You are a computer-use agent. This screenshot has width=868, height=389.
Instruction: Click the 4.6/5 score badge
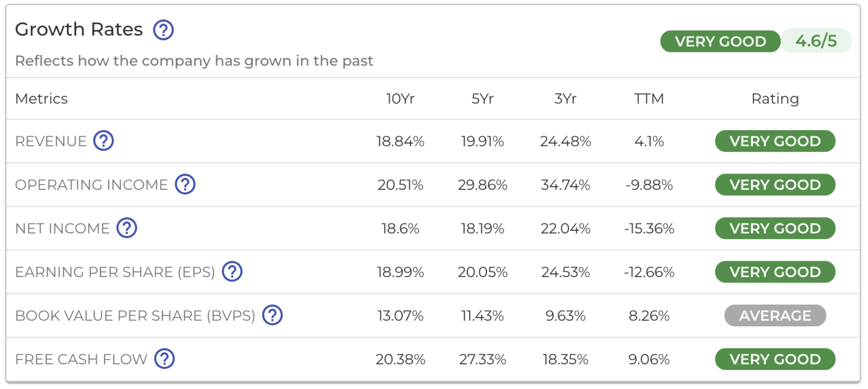[816, 41]
